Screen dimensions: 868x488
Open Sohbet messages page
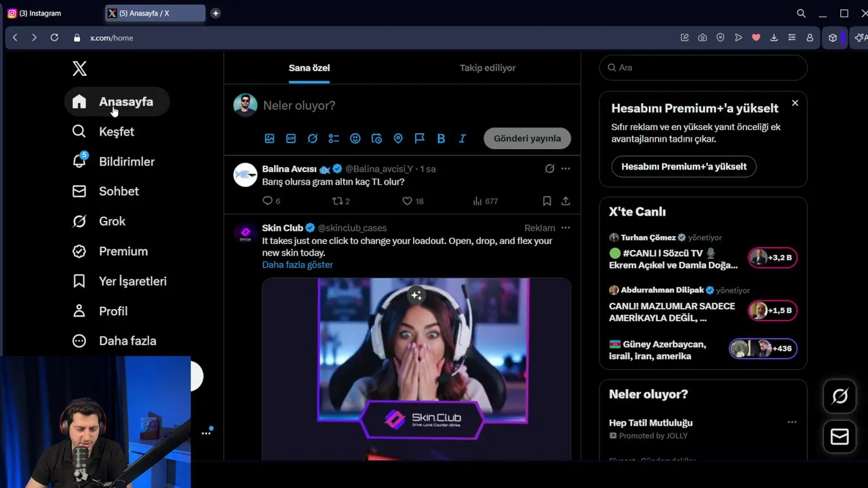click(x=105, y=191)
